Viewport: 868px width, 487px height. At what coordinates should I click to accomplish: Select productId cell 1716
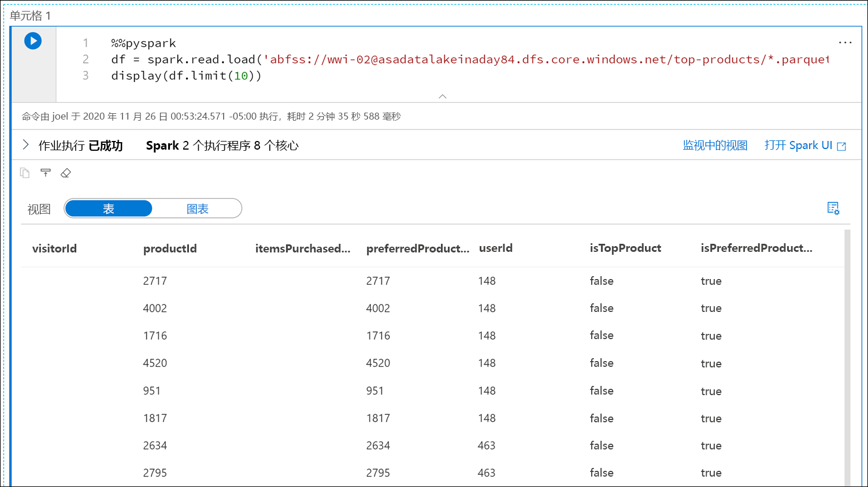pos(155,336)
